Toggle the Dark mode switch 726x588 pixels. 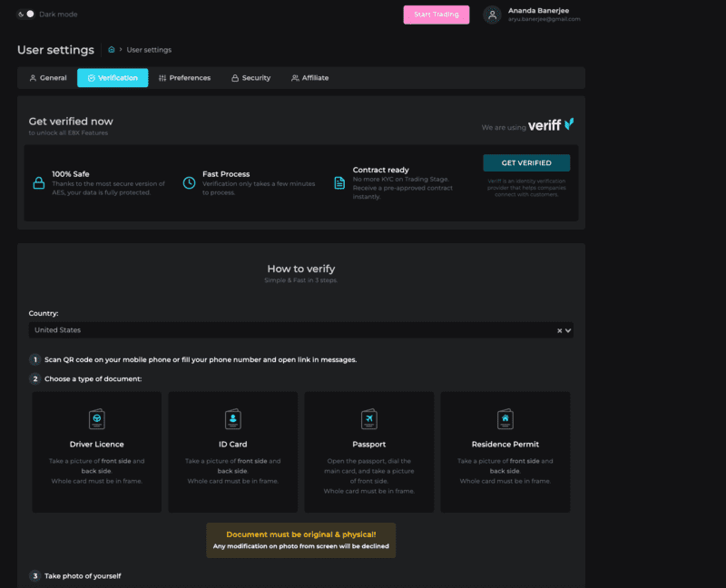click(26, 15)
